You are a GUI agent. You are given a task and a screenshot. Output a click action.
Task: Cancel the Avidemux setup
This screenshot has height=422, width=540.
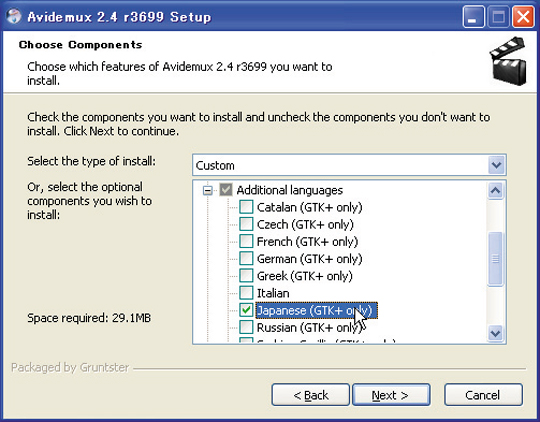click(x=483, y=395)
